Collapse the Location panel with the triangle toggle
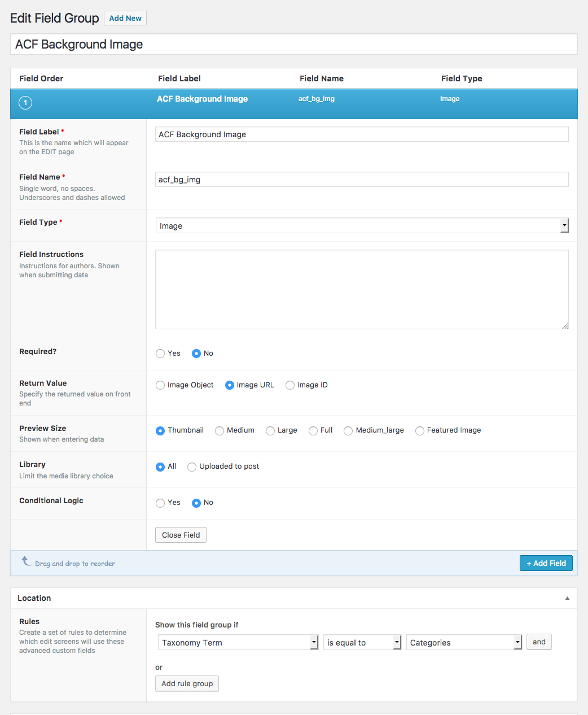This screenshot has width=588, height=715. (x=567, y=598)
